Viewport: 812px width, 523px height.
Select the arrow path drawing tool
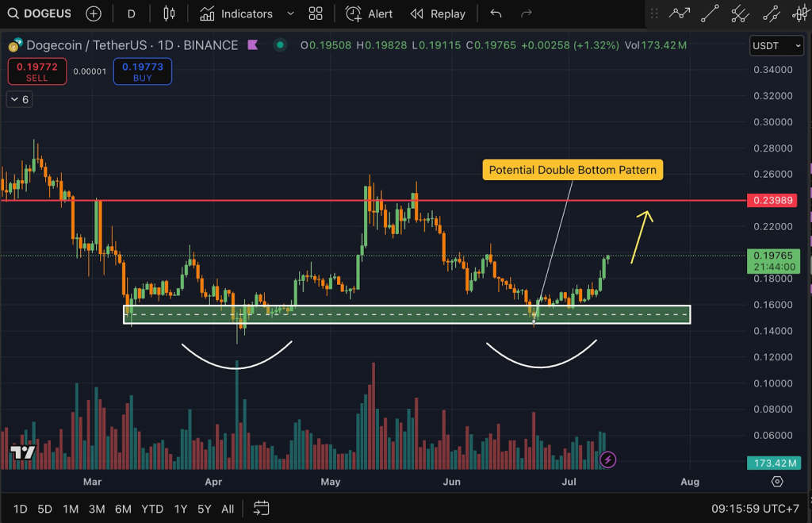click(679, 13)
